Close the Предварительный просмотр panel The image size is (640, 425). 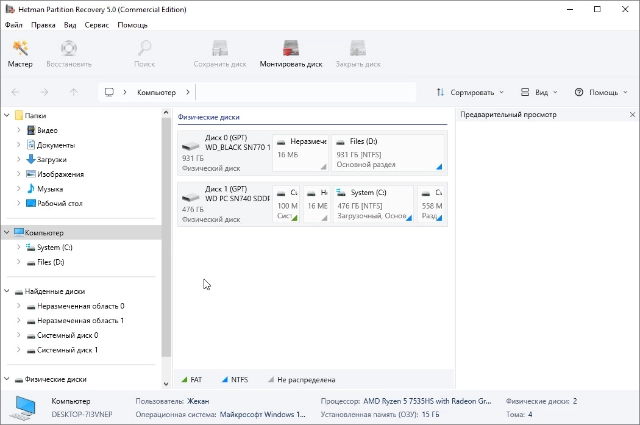632,115
